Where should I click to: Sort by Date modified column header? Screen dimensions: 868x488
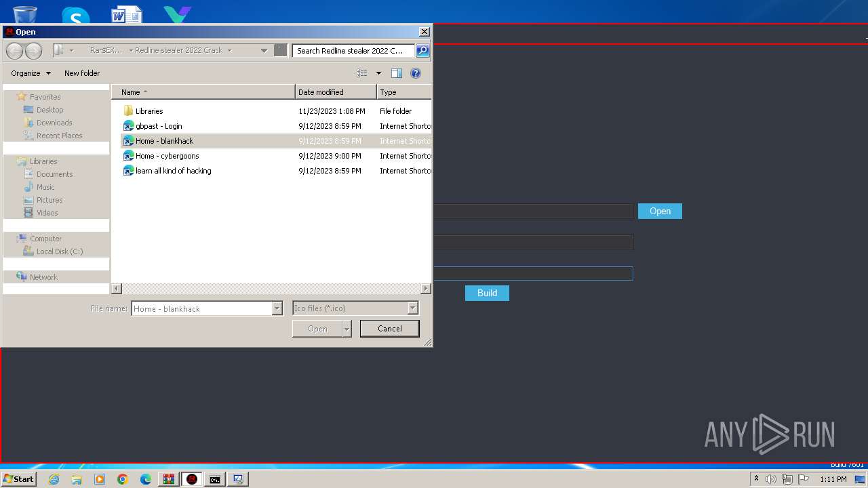336,92
